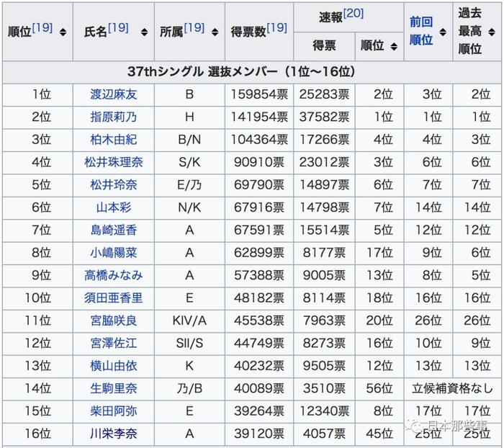Open 渡辺麻友 member page
Image resolution: width=504 pixels, height=448 pixels.
114,94
